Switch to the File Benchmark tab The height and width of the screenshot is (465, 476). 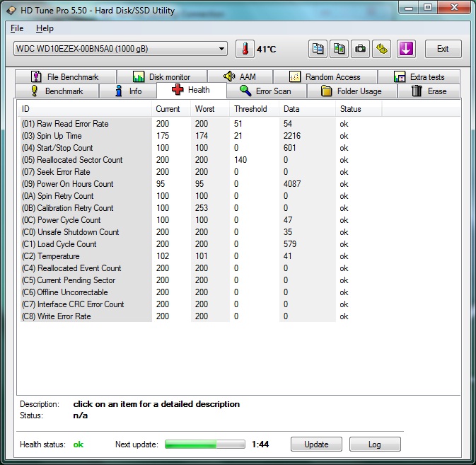click(x=66, y=76)
